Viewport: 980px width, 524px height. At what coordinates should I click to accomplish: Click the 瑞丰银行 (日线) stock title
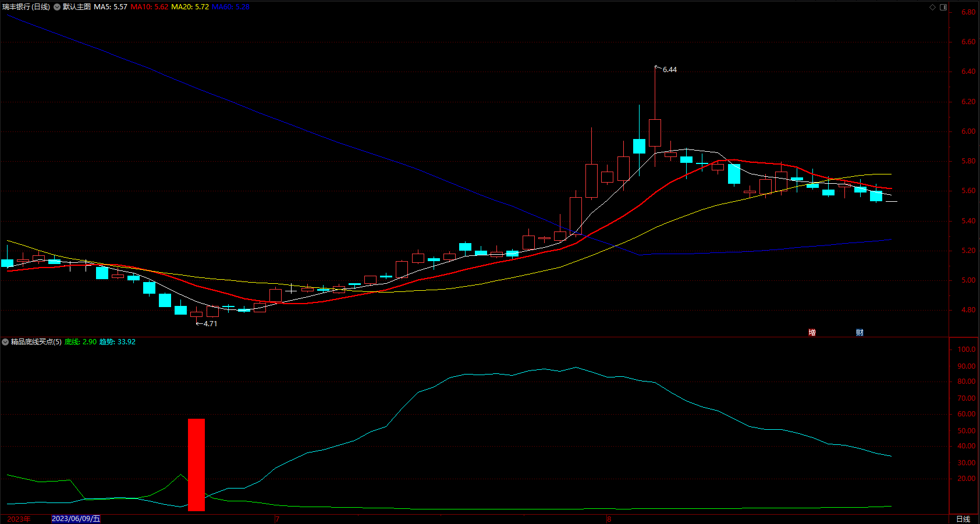[26, 7]
